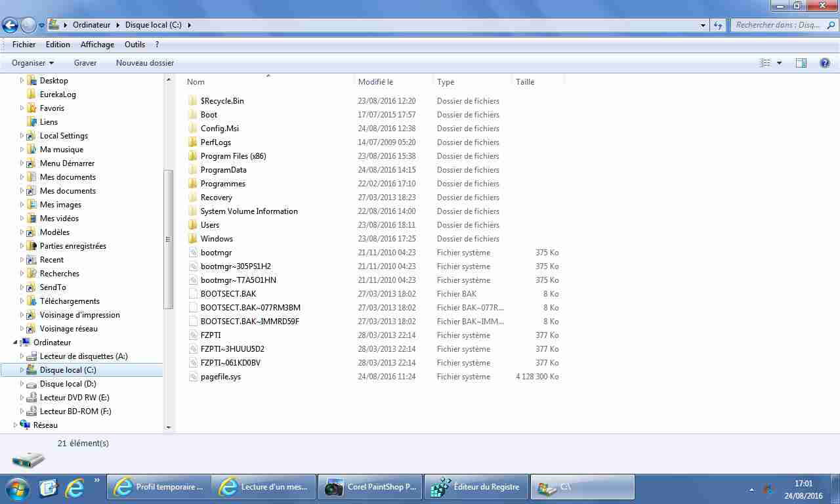This screenshot has height=504, width=840.
Task: Sort by the Taille column header
Action: coord(537,81)
